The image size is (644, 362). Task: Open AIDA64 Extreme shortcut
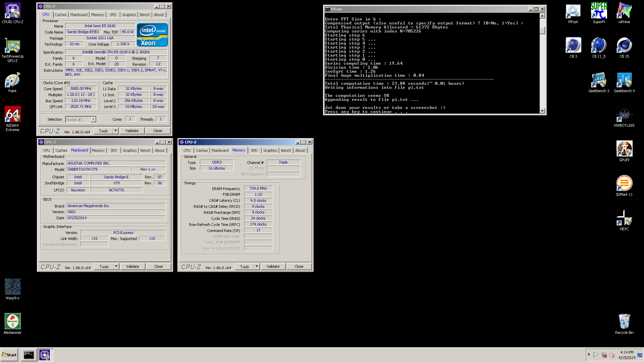(12, 119)
